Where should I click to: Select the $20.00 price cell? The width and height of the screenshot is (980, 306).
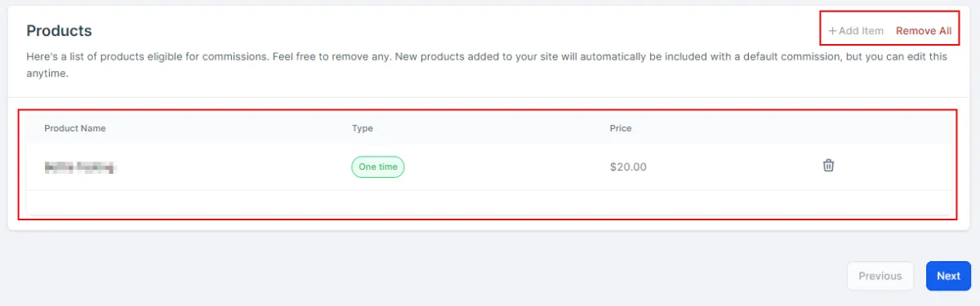(628, 166)
